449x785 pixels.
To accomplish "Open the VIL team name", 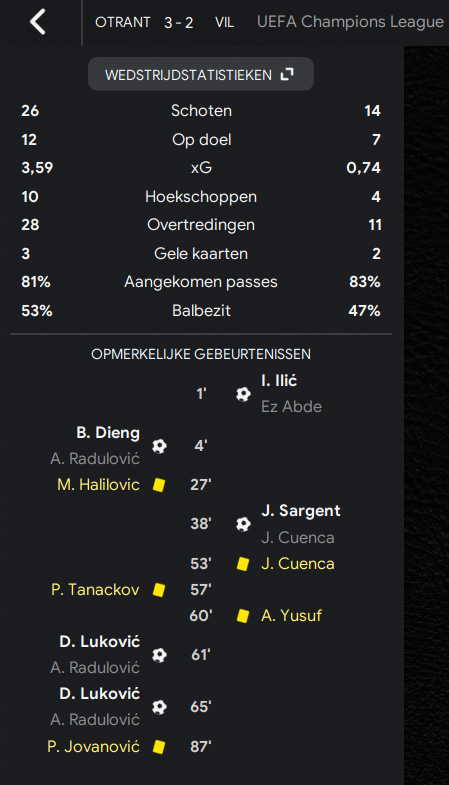I will point(224,23).
